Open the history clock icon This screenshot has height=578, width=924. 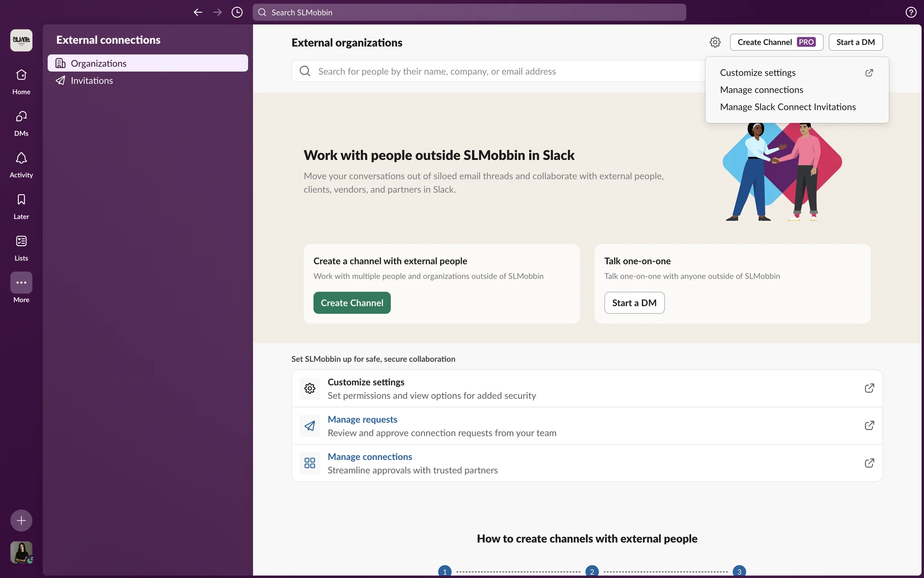tap(237, 13)
